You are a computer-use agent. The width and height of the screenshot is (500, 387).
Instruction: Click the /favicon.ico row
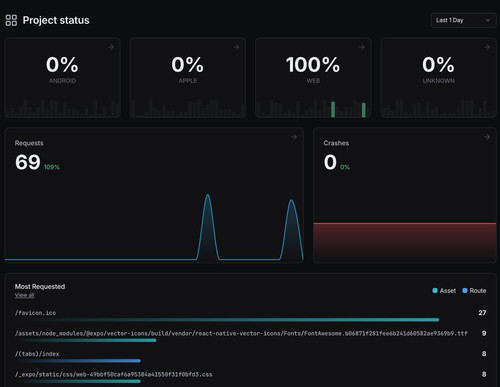pos(250,316)
